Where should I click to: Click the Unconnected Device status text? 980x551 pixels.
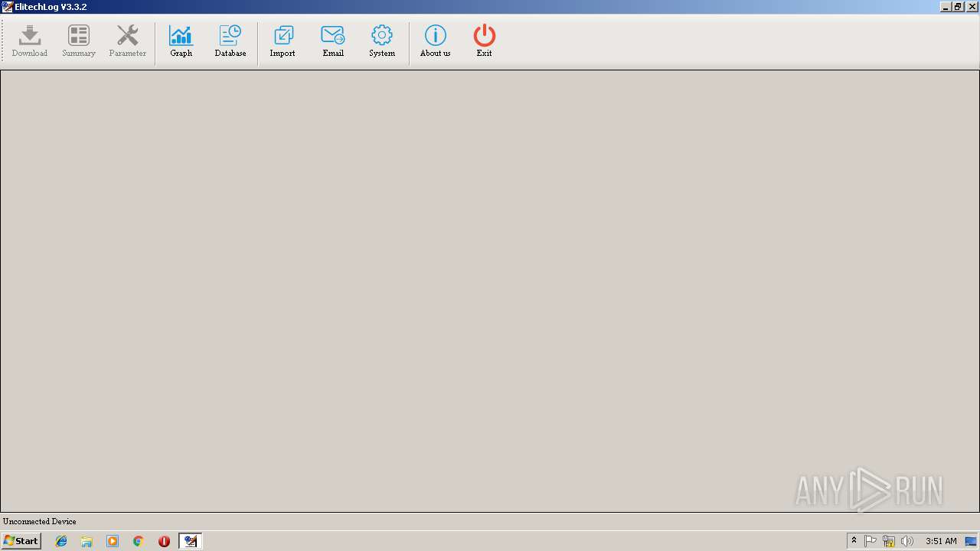tap(40, 521)
